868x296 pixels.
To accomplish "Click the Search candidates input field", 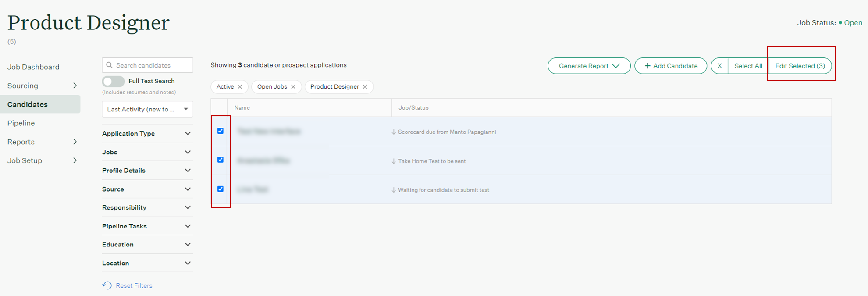I will coord(151,65).
